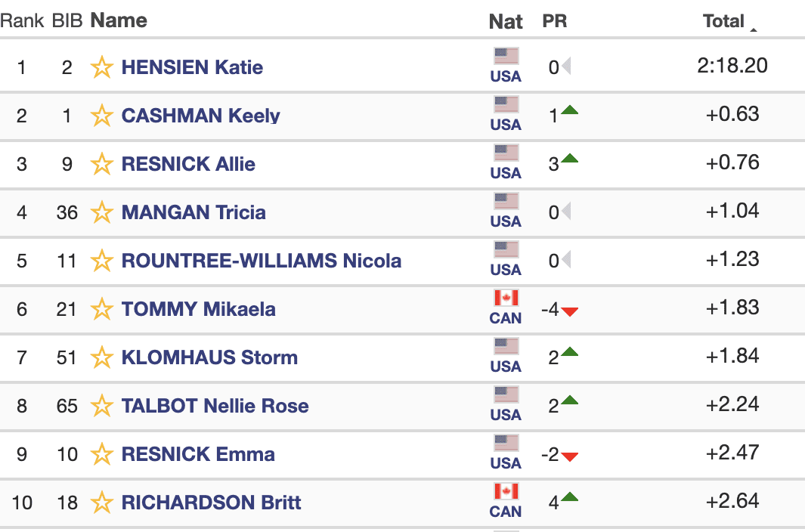Click star icon for ROUNTREE-WILLIAMS Nicola

coord(102,261)
